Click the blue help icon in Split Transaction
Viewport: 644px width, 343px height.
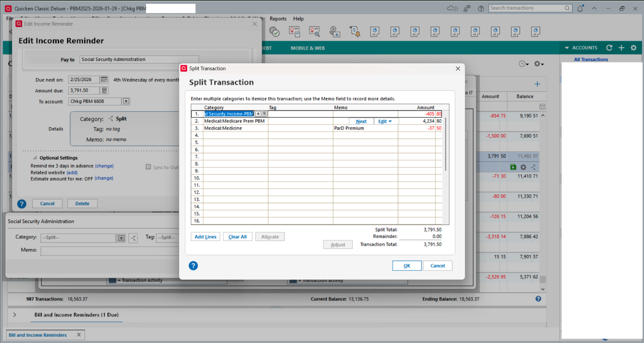click(193, 266)
